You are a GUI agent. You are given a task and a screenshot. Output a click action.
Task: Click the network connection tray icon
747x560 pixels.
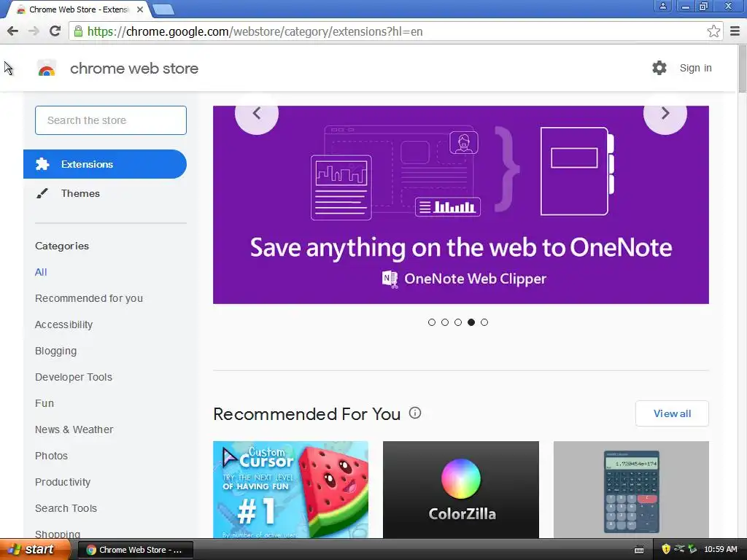(679, 549)
